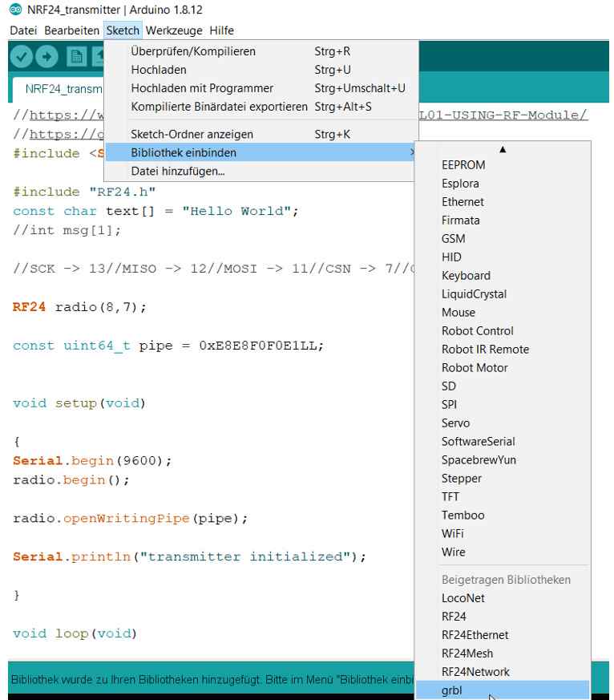Choose Datei hinzufügen... option

[178, 171]
